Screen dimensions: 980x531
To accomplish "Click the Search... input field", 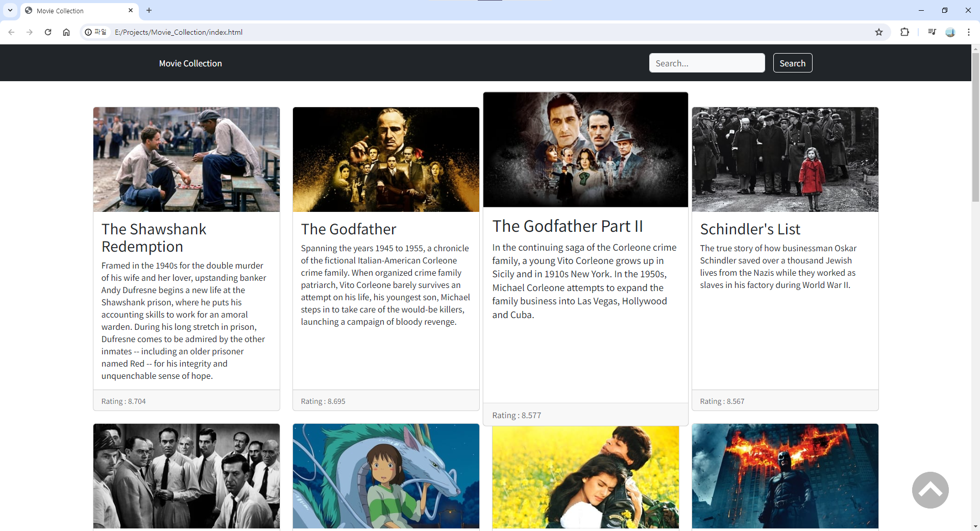I will point(707,63).
